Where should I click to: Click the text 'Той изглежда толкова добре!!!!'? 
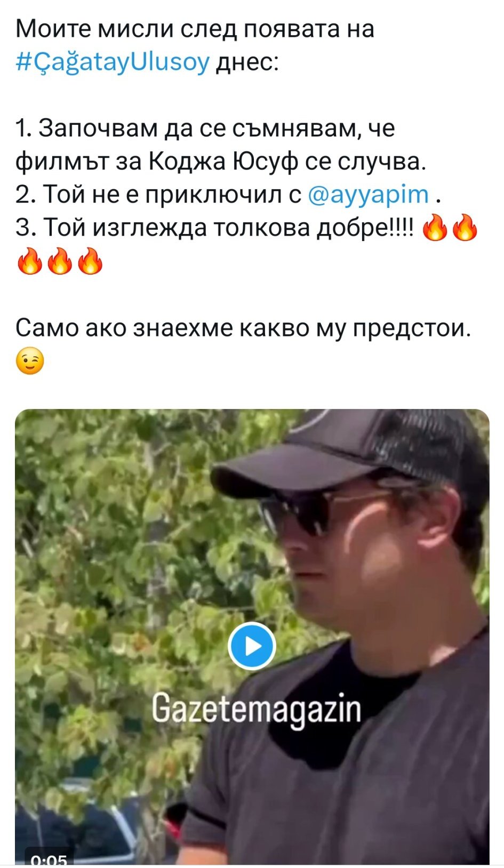click(x=227, y=228)
